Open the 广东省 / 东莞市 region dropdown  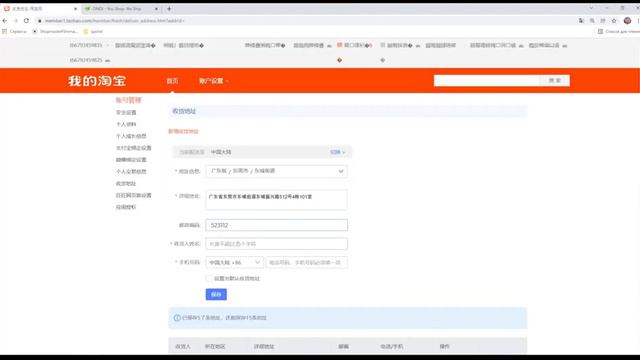tap(276, 171)
